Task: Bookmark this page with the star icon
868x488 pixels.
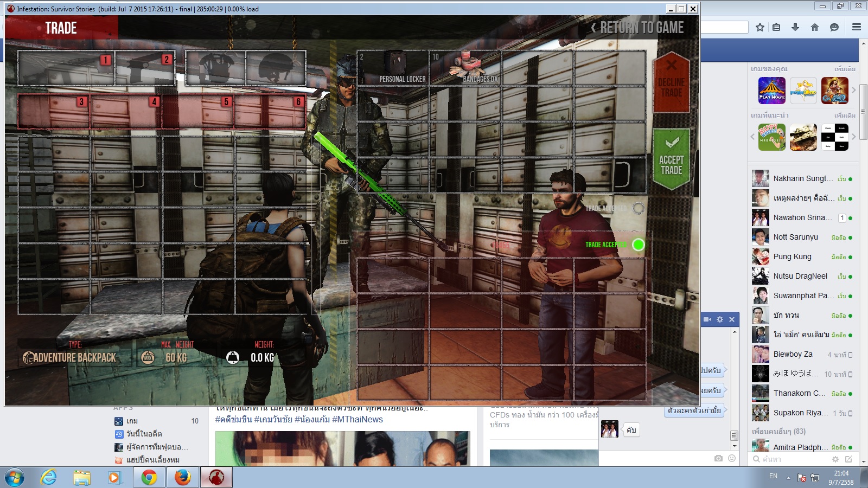Action: (760, 27)
